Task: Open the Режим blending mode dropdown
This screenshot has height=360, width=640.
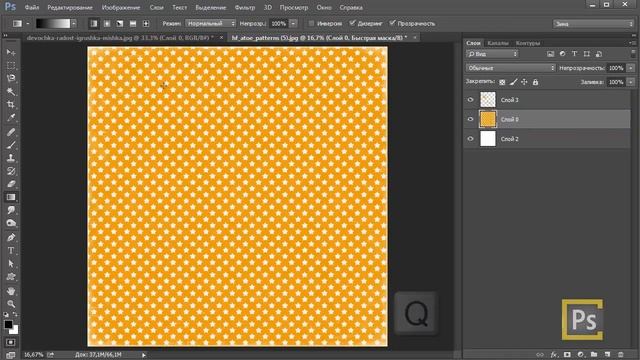Action: pos(211,23)
